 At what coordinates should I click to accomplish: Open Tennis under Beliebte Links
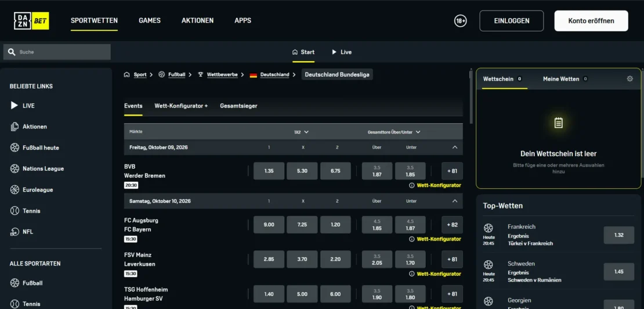click(26, 211)
